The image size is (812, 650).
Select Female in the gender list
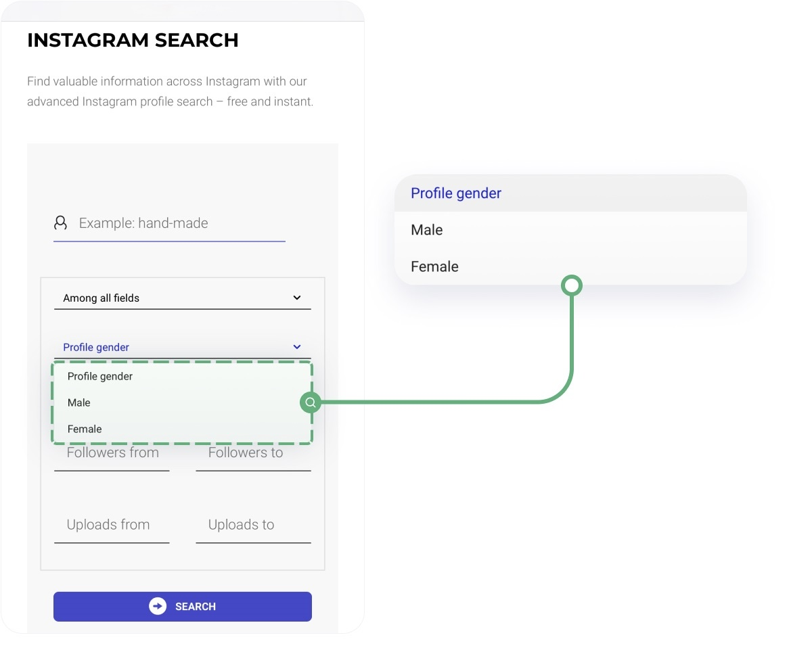pos(84,429)
